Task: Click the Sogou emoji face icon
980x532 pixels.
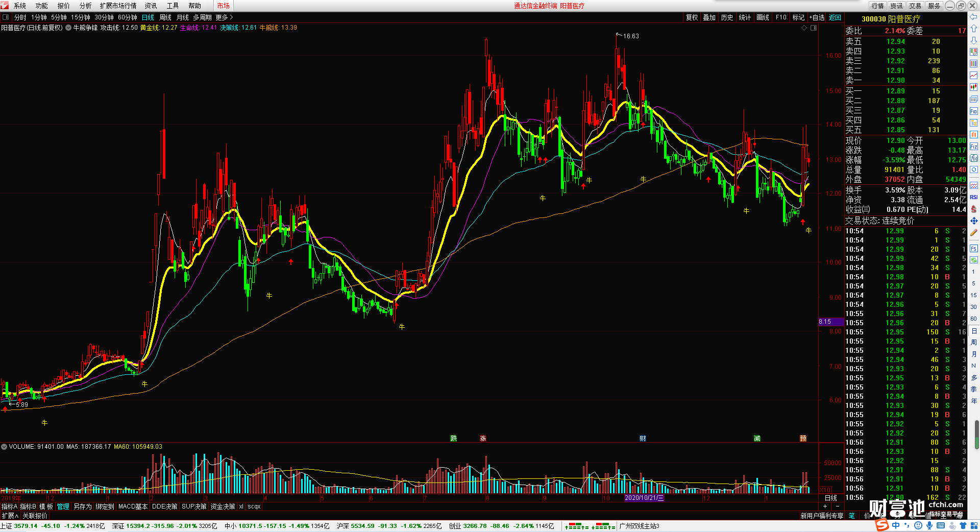Action: (x=918, y=525)
